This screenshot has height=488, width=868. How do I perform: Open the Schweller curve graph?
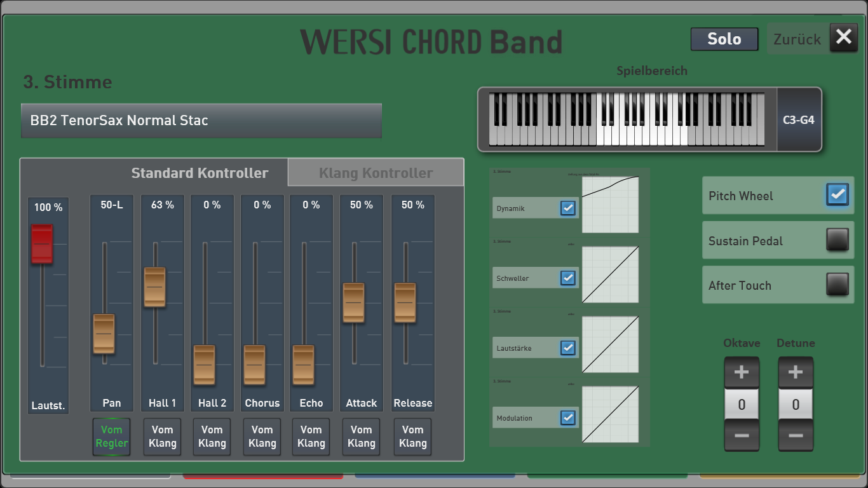point(610,274)
